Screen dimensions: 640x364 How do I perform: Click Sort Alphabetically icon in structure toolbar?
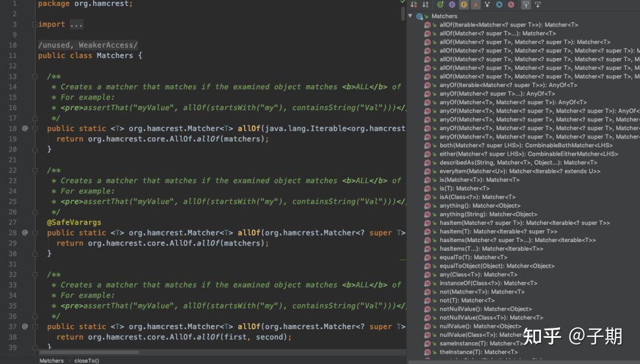[425, 5]
